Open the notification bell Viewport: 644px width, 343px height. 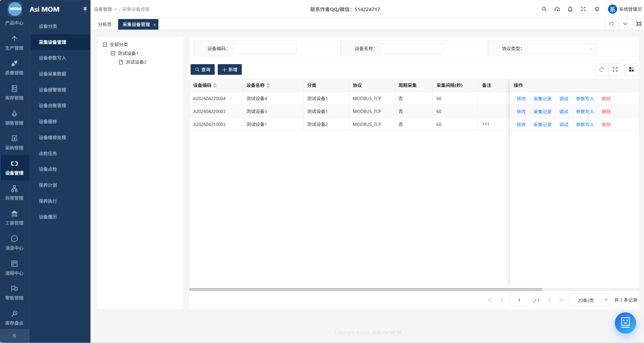point(570,9)
